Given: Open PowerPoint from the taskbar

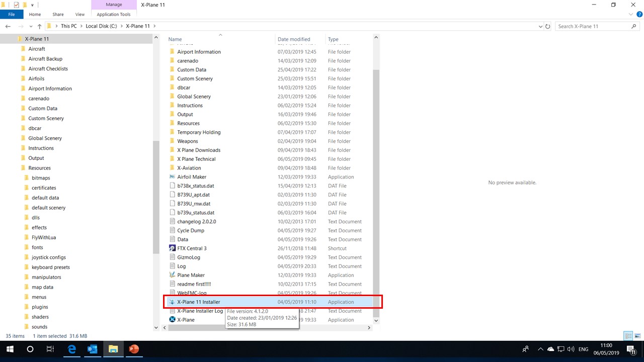Looking at the screenshot, I should pos(134,349).
